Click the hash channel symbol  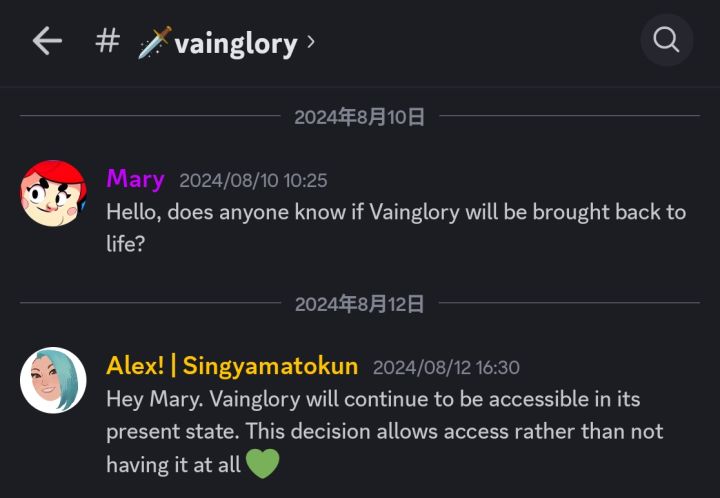pos(107,41)
